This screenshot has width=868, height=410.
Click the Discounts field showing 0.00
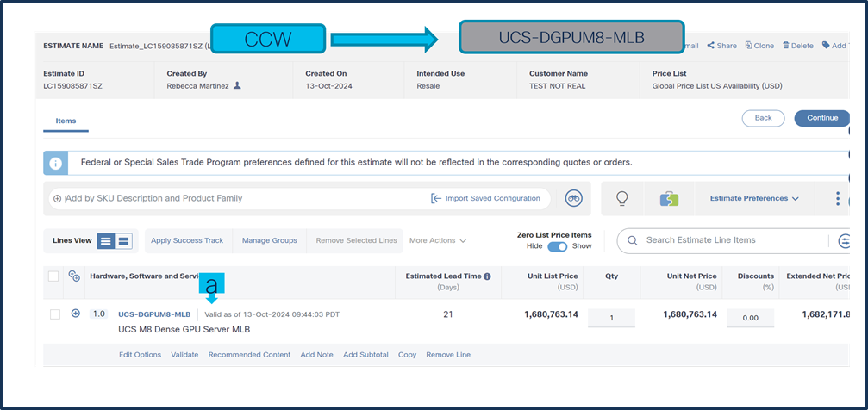click(750, 318)
